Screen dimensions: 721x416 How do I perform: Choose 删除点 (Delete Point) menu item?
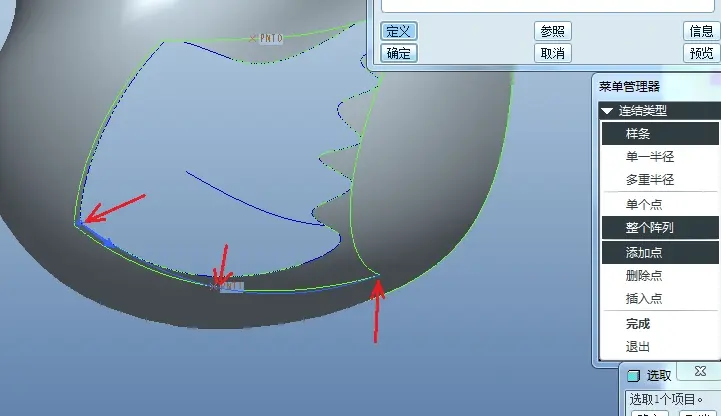coord(660,275)
